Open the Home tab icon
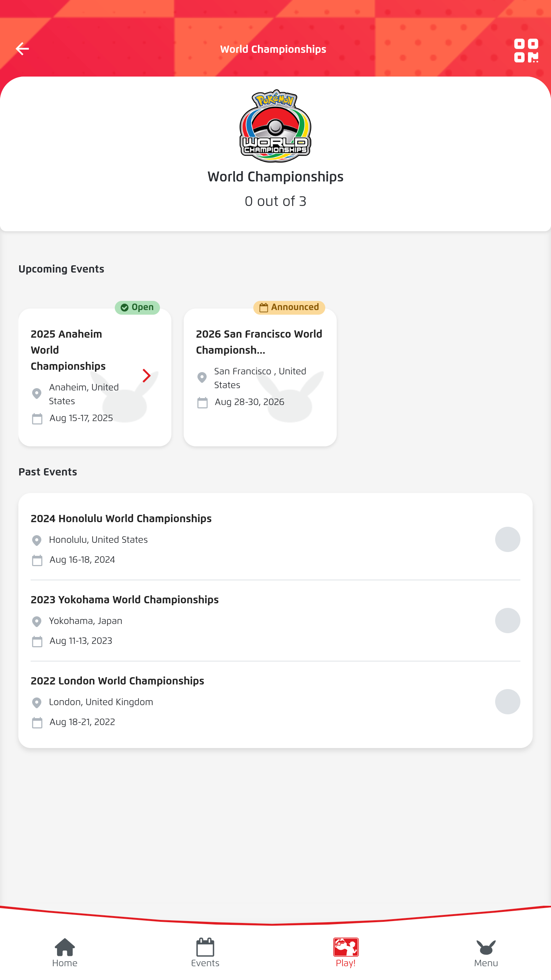Viewport: 551px width, 980px height. [65, 947]
